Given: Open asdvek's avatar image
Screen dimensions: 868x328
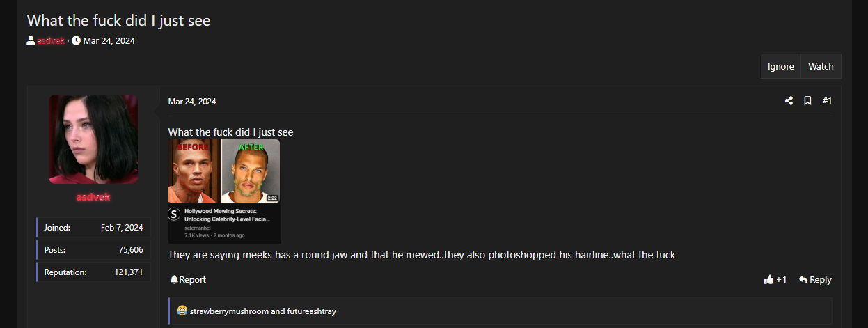Looking at the screenshot, I should (93, 139).
